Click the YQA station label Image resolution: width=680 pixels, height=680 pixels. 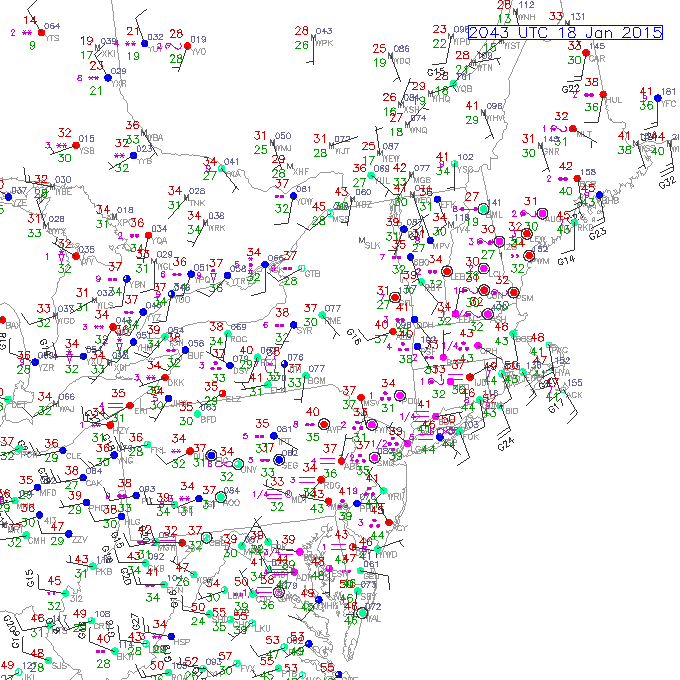tap(160, 241)
